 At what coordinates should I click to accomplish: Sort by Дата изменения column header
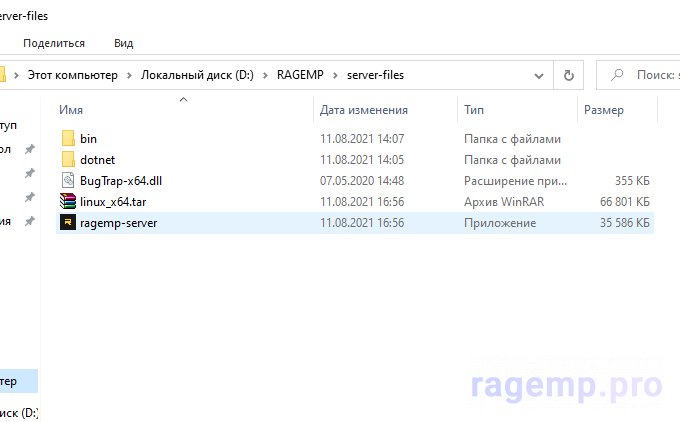tap(363, 110)
